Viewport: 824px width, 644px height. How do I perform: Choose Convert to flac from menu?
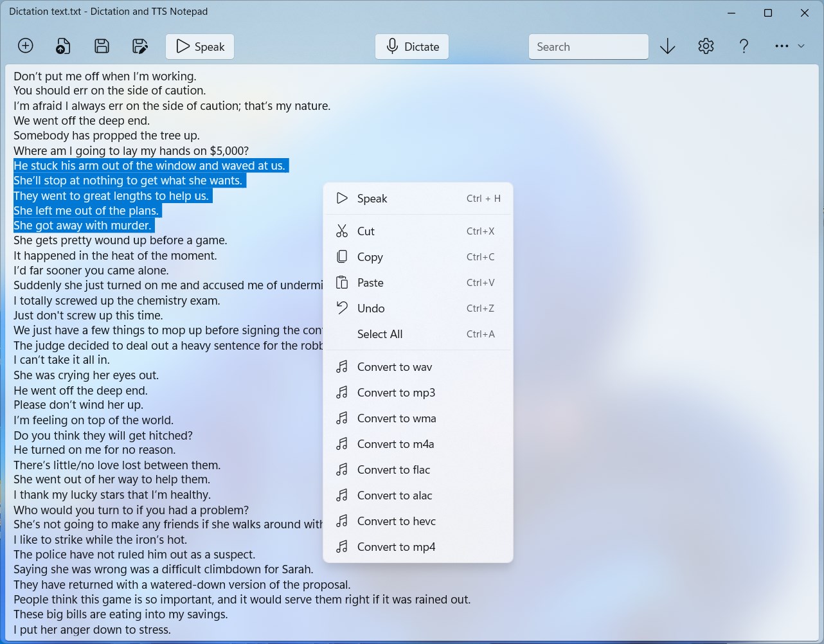(418, 470)
